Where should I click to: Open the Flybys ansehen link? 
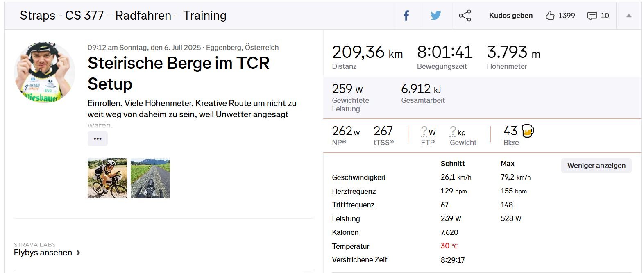43,253
